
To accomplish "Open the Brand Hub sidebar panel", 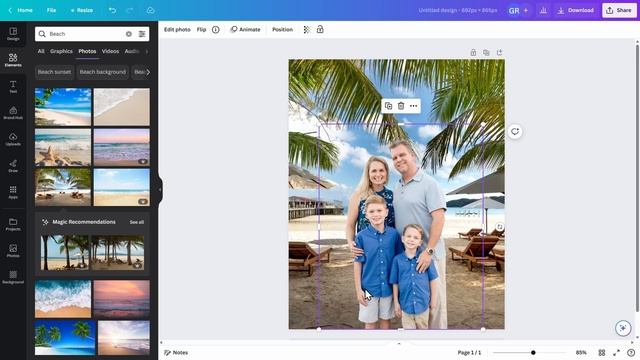I will pos(13,113).
